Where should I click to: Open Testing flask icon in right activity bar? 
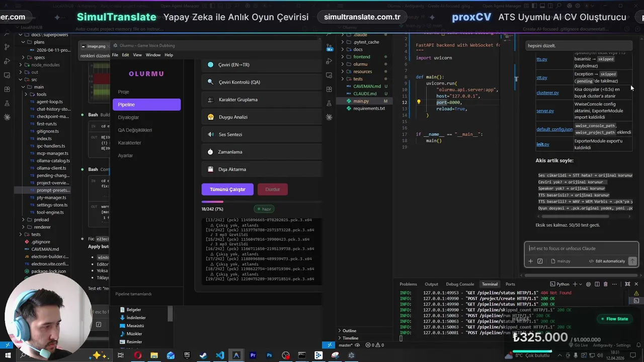329,103
